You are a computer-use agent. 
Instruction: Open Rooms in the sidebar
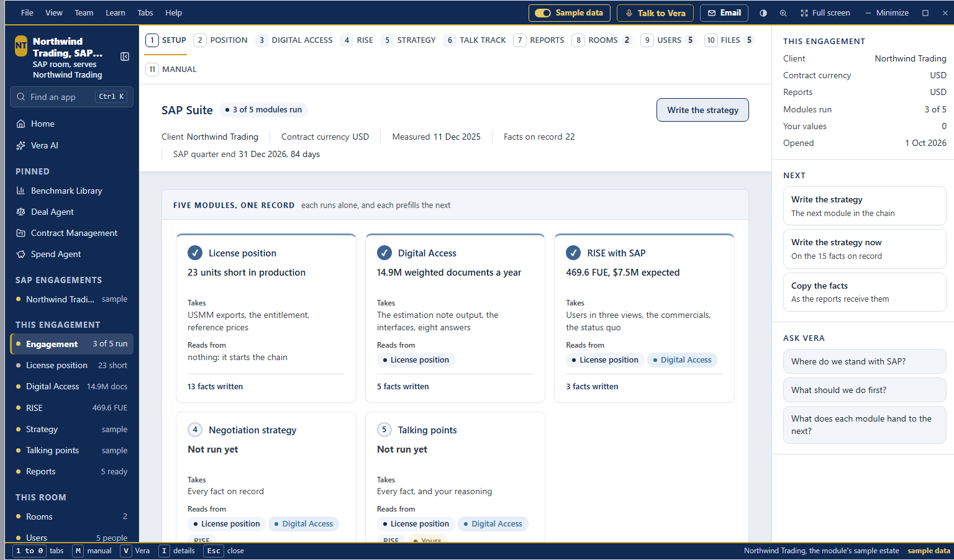[x=72, y=517]
